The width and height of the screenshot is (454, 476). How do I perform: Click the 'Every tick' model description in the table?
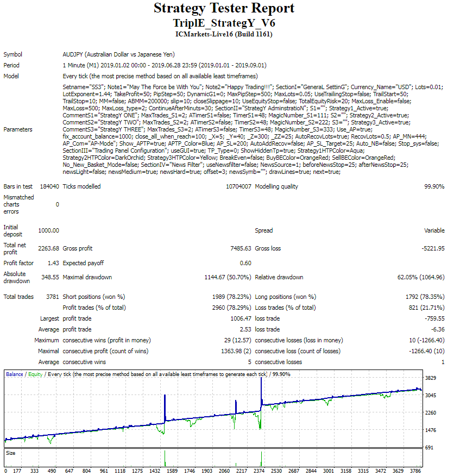click(x=160, y=76)
